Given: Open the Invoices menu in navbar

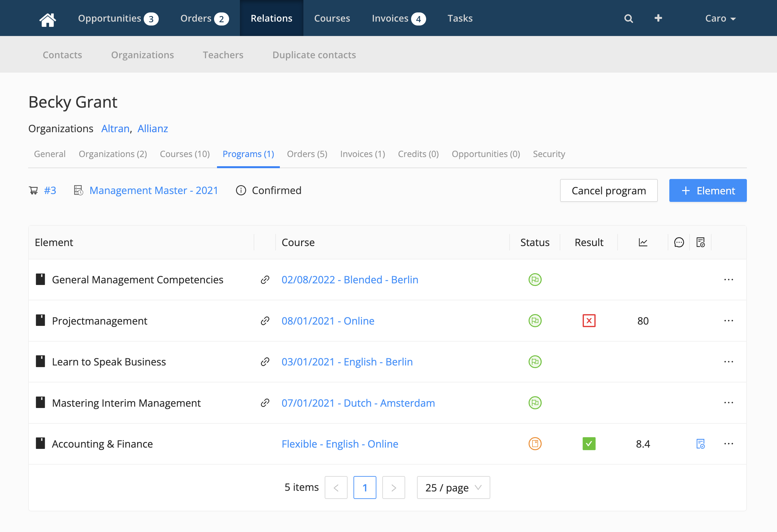Looking at the screenshot, I should pos(399,18).
